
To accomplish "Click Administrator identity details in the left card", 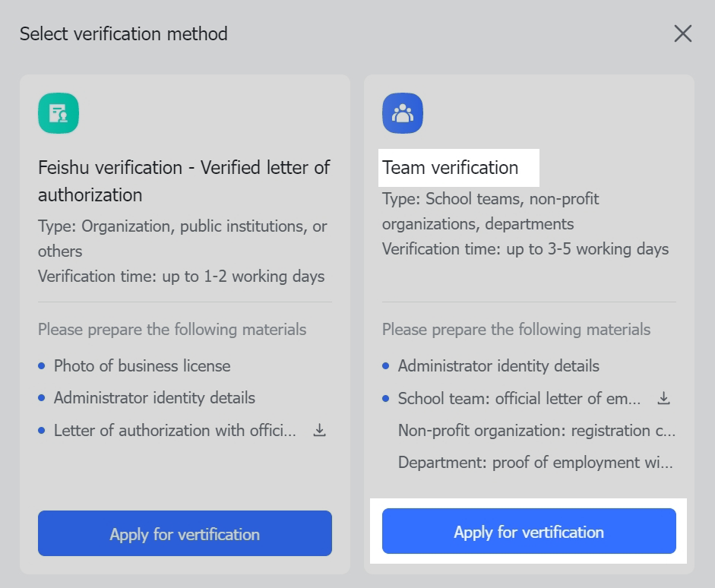I will click(x=153, y=398).
